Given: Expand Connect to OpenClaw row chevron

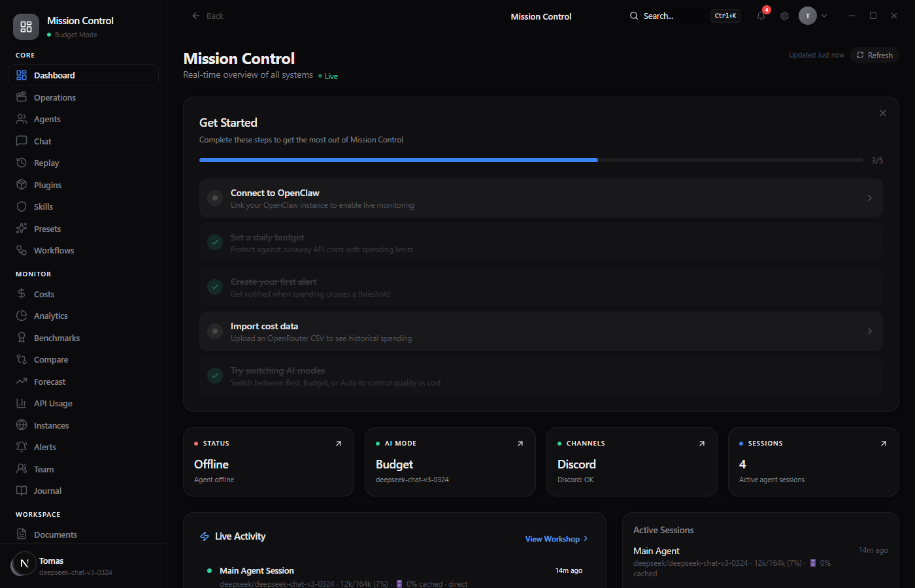Looking at the screenshot, I should (869, 198).
